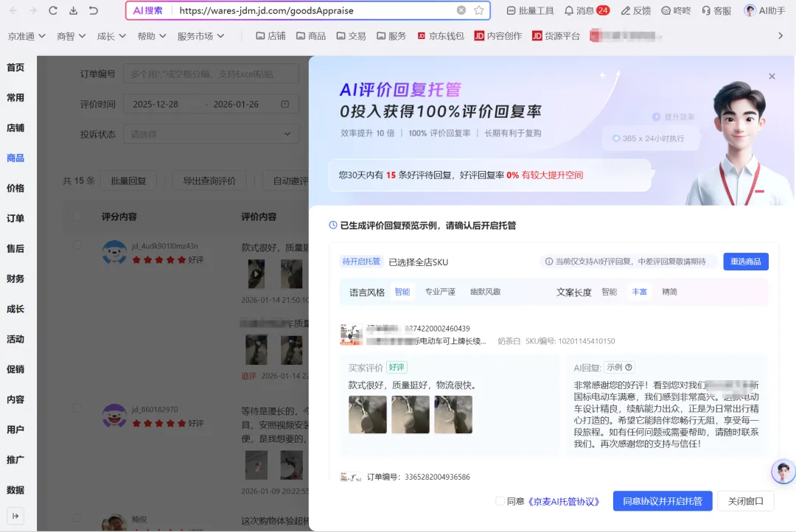Click the 重选商品 button

coord(745,262)
